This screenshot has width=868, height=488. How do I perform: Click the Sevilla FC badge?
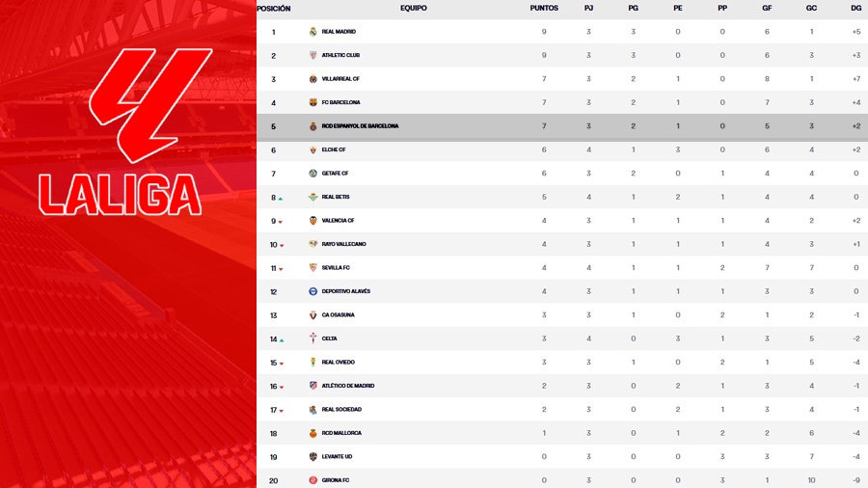pos(312,268)
